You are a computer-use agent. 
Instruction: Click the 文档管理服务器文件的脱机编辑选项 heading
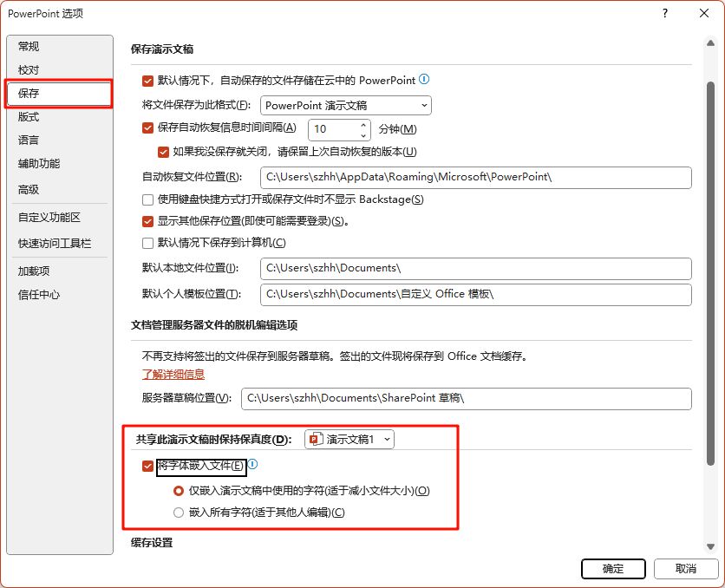click(x=214, y=325)
